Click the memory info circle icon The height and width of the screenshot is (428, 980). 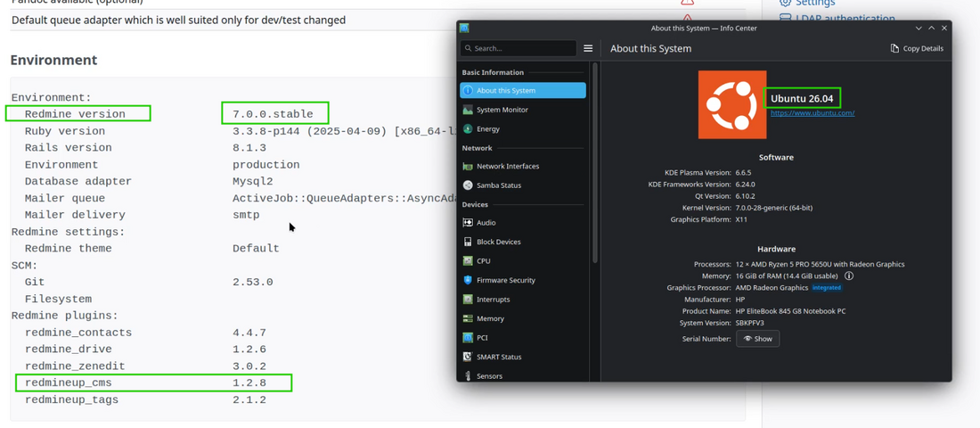click(849, 276)
